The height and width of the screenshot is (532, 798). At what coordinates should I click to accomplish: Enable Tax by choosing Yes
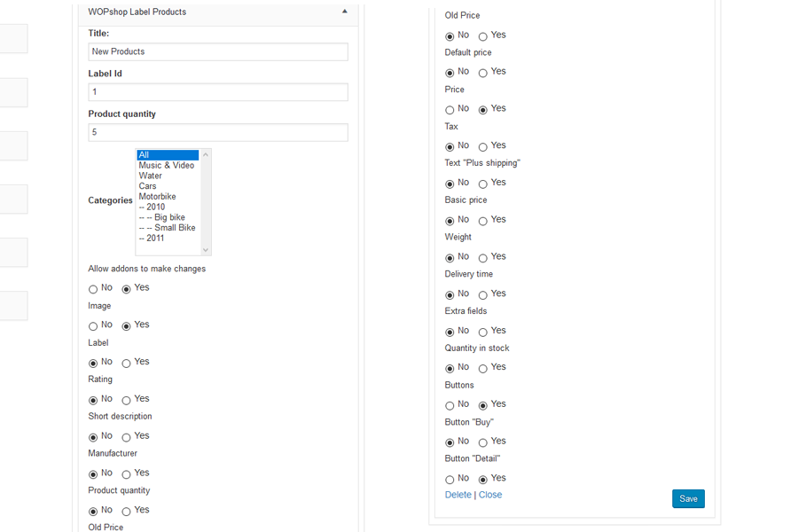point(482,147)
